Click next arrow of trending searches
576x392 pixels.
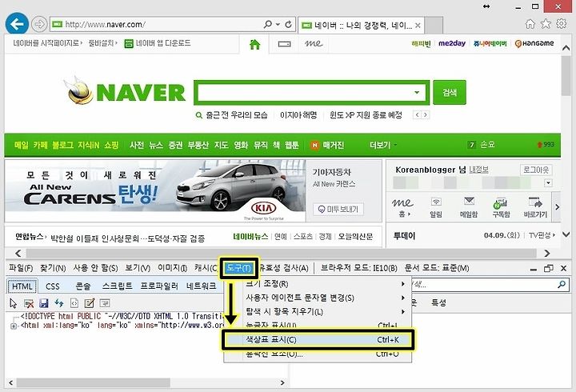tap(426, 115)
